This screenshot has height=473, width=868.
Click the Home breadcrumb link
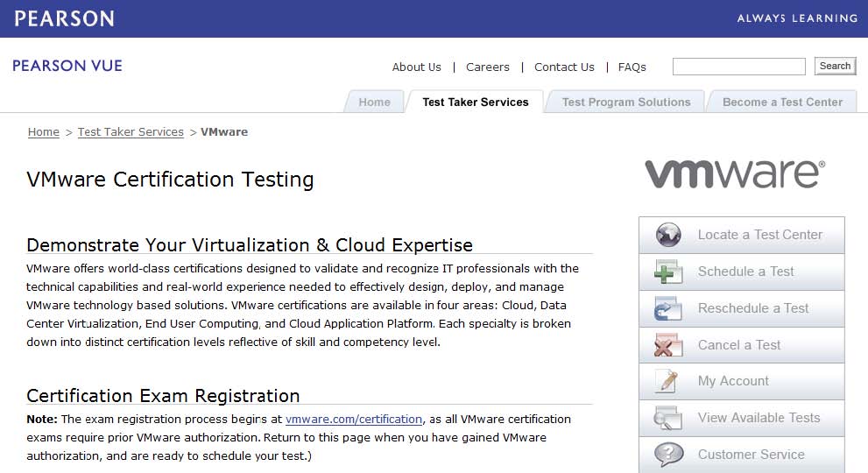point(44,132)
